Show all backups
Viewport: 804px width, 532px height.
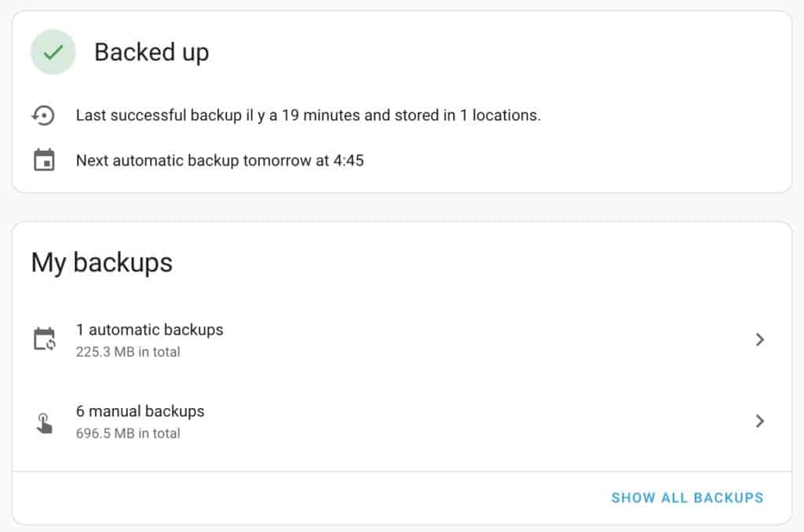[x=687, y=497]
